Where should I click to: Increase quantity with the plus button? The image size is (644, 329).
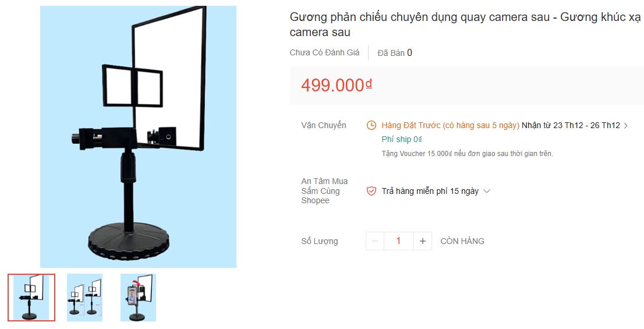coord(423,241)
